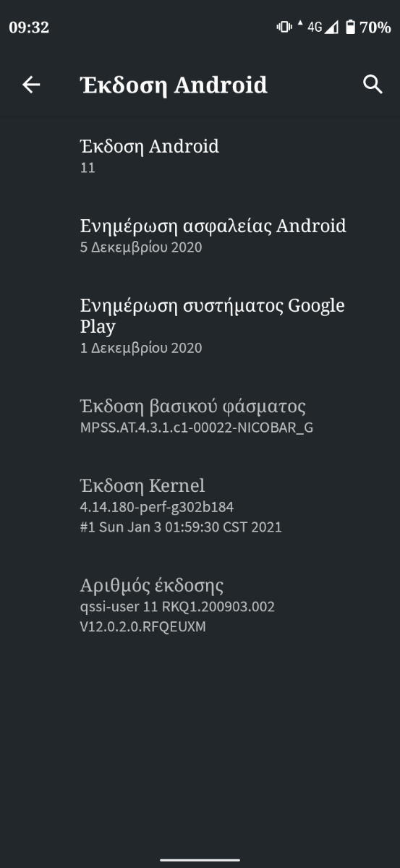Tap the Αριθμός έκδοσης item
400x868 pixels.
point(200,605)
